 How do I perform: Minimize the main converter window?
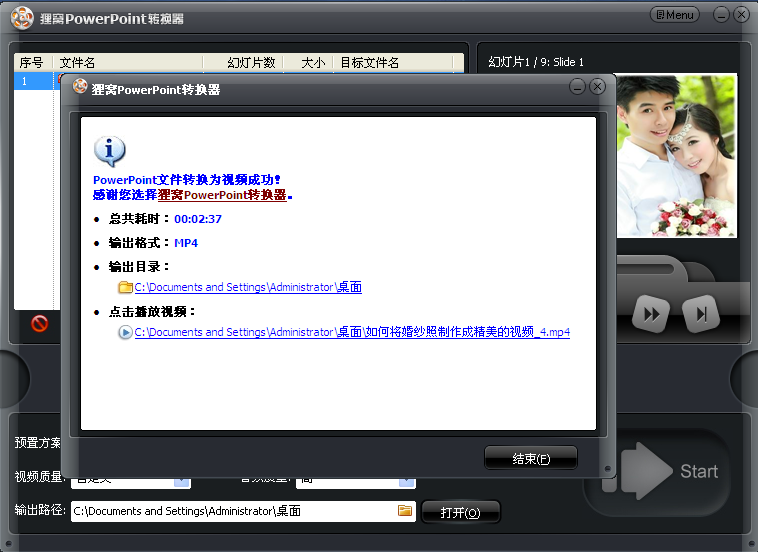pyautogui.click(x=721, y=15)
